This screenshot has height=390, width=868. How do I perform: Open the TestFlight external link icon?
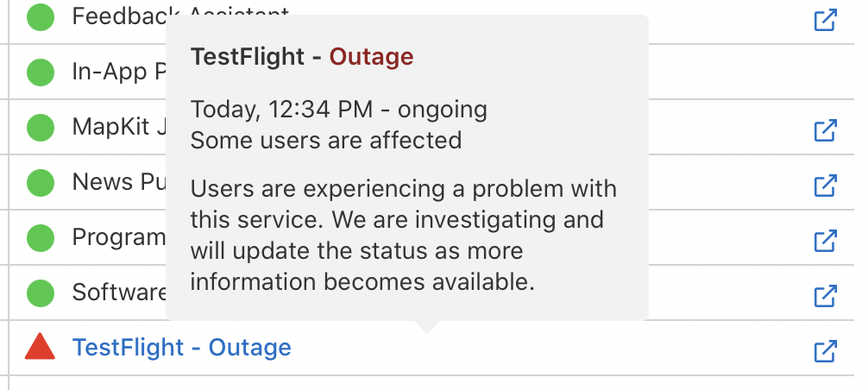[826, 351]
